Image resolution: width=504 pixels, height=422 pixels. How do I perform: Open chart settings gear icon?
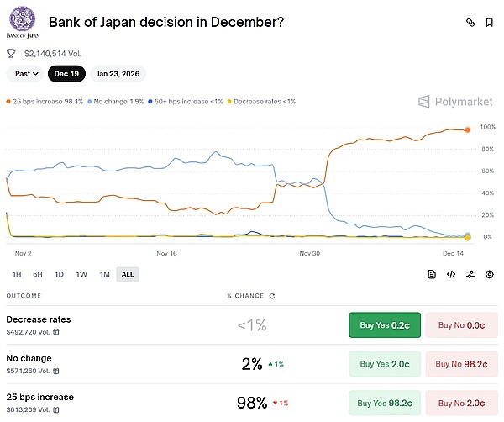490,274
